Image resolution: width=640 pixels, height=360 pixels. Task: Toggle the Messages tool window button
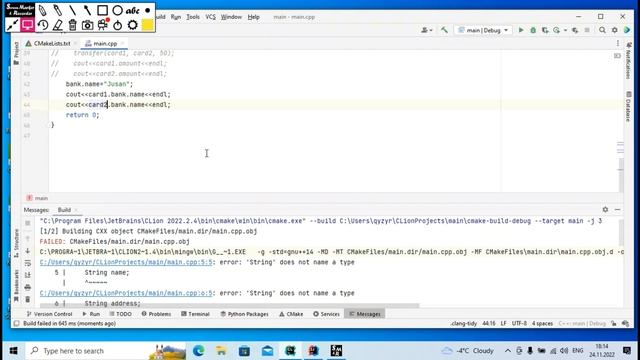(x=365, y=314)
